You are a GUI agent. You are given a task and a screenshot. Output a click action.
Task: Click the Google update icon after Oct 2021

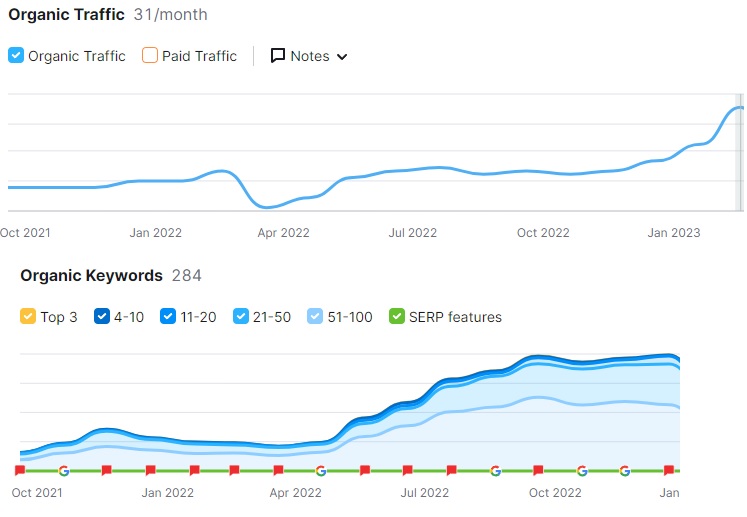(63, 470)
